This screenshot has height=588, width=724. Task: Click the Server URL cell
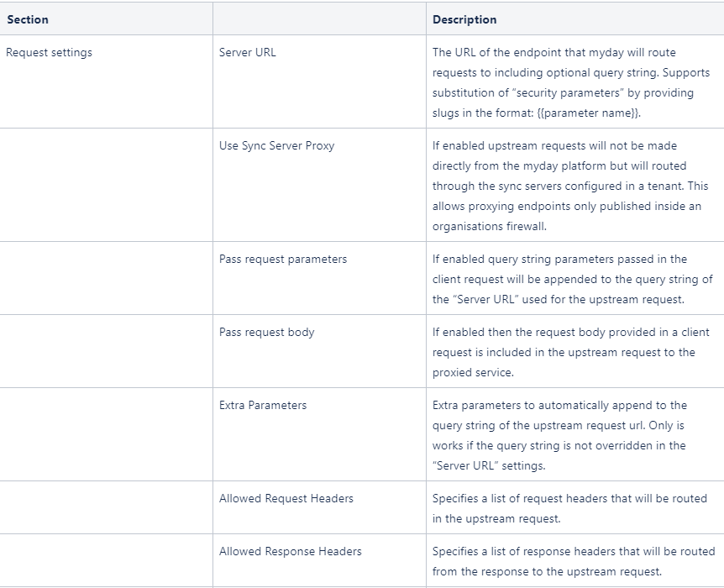319,81
